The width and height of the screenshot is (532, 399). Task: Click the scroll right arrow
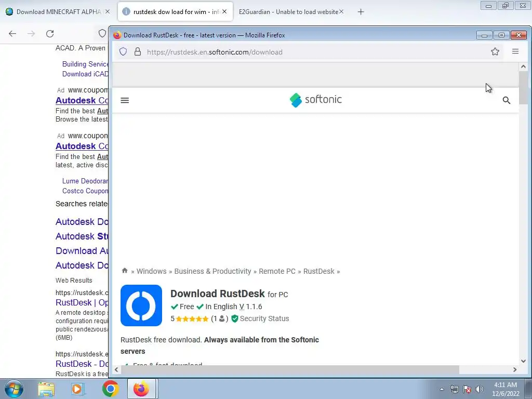(x=515, y=369)
